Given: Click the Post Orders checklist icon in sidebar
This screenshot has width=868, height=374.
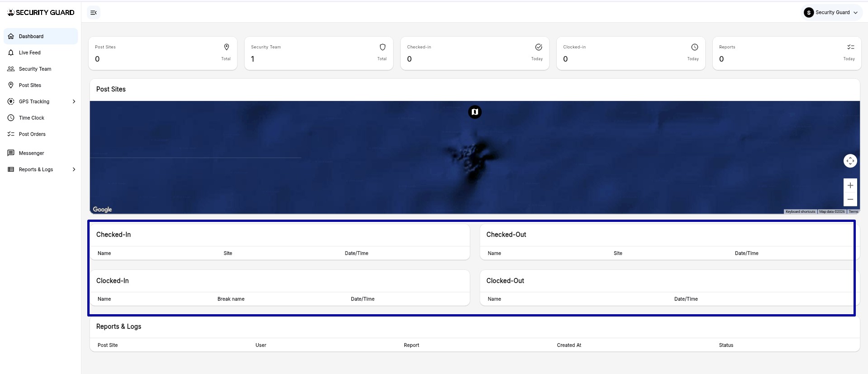Looking at the screenshot, I should coord(11,134).
